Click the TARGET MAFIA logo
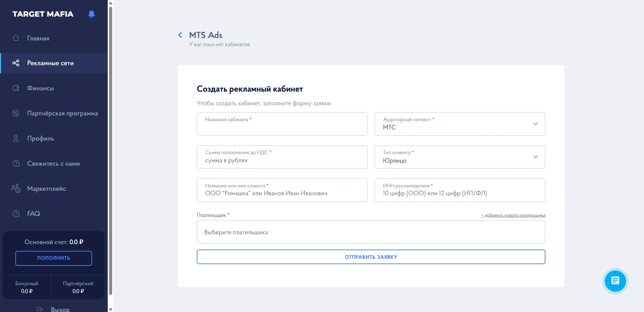Image resolution: width=644 pixels, height=312 pixels. [43, 14]
